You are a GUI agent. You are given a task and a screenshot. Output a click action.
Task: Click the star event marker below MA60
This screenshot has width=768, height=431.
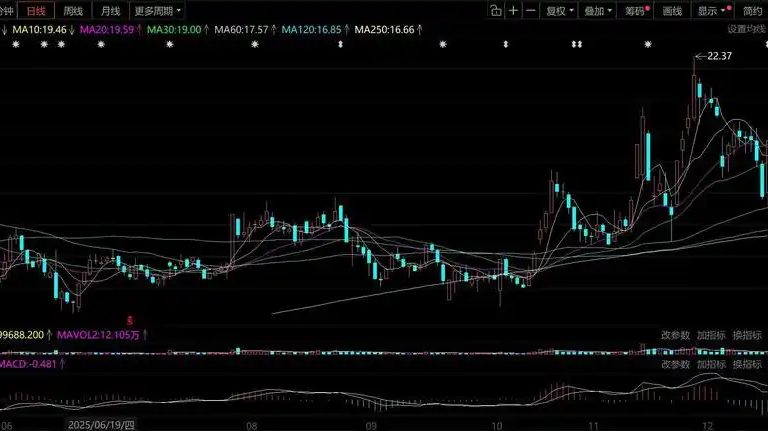(x=255, y=45)
